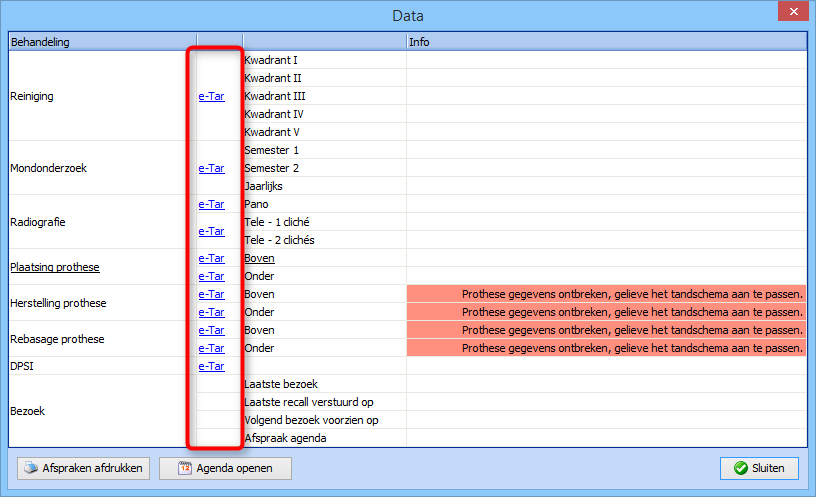
Task: Open e-Tar for Plaatsing prothese Onder
Action: [x=211, y=276]
